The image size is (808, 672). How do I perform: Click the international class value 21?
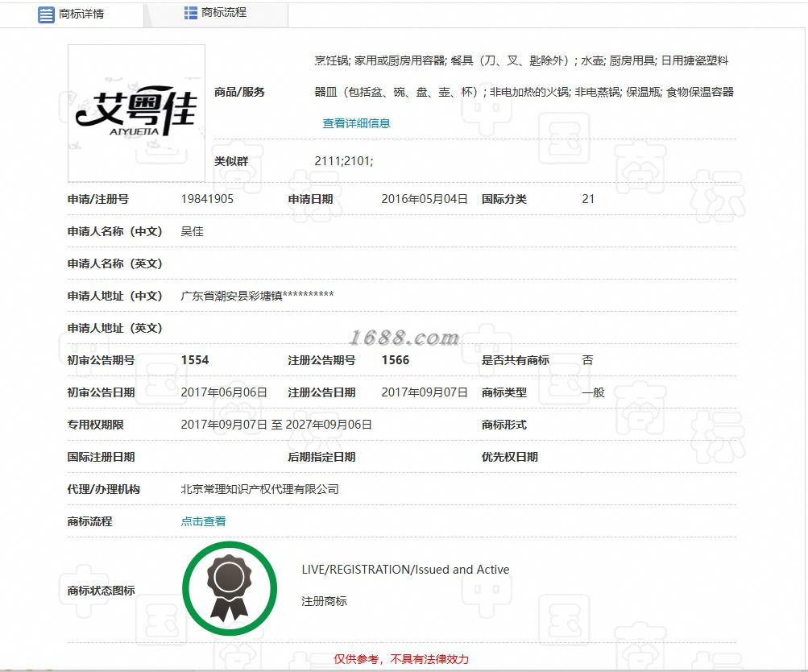click(588, 199)
